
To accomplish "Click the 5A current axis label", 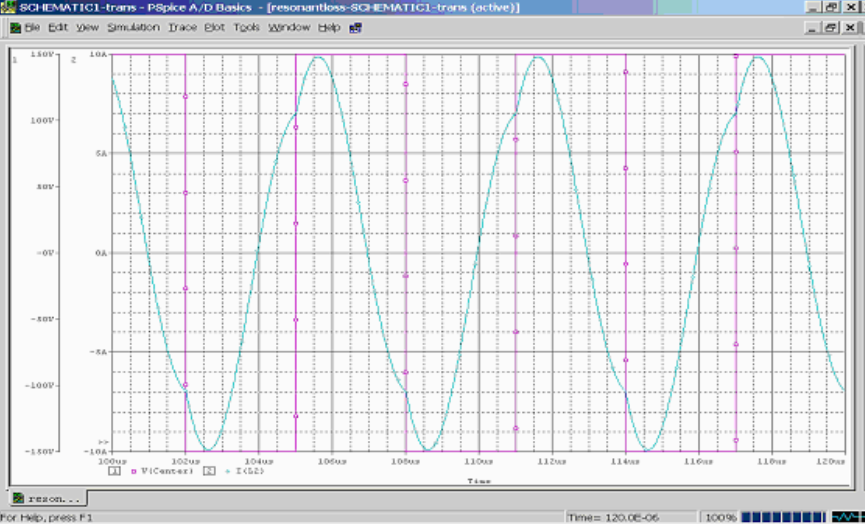I will click(x=100, y=154).
